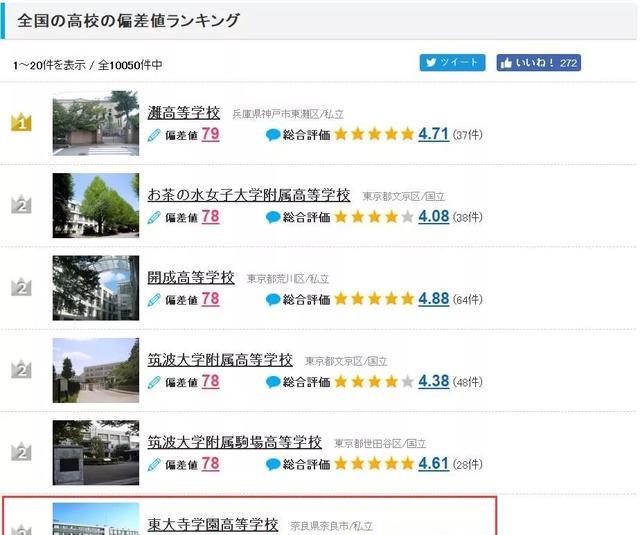The height and width of the screenshot is (535, 640).
Task: Click star rating of 筑波大学附属駒場
Action: (x=374, y=464)
